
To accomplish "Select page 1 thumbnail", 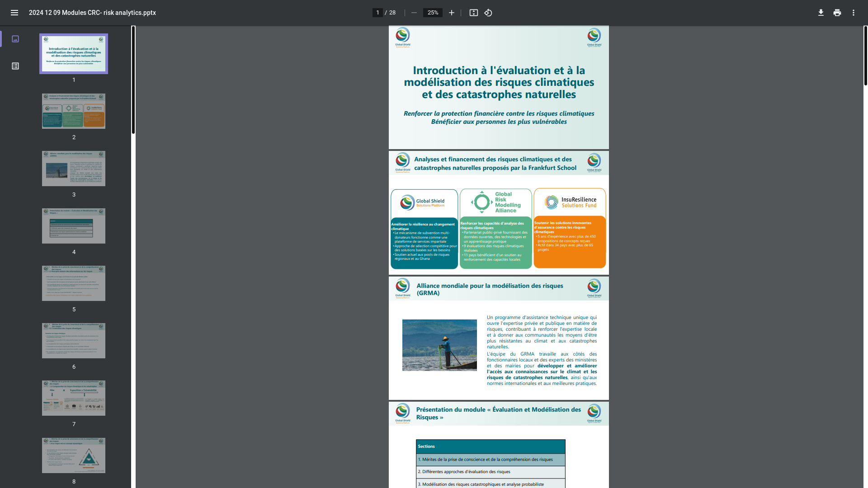I will click(x=74, y=54).
